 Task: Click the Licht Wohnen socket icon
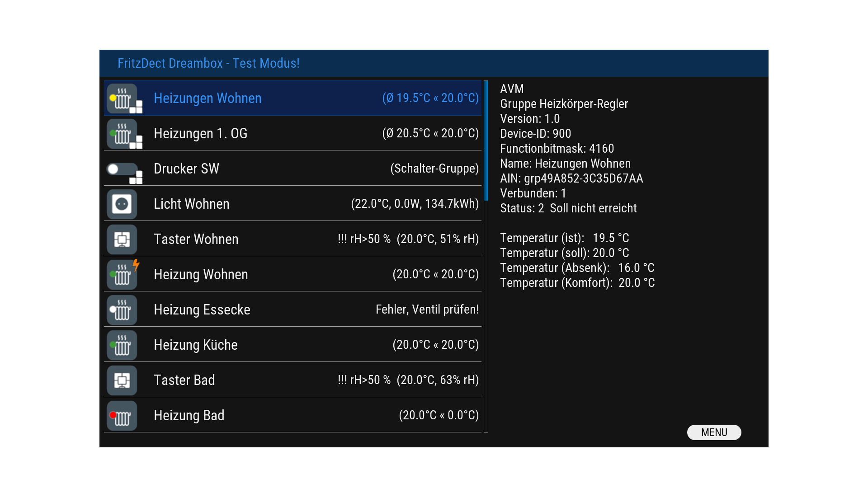[122, 204]
